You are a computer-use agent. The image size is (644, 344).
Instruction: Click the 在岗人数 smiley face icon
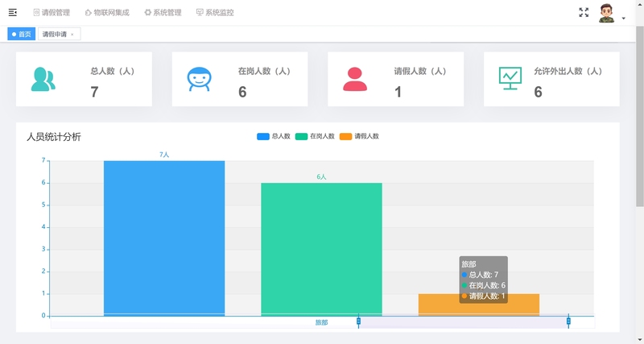pyautogui.click(x=199, y=79)
